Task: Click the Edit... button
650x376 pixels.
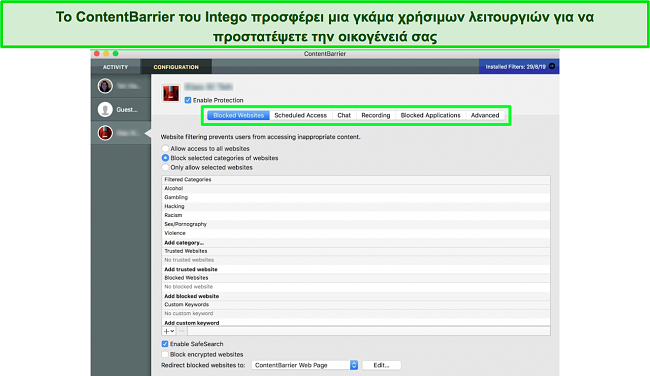Action: click(x=381, y=365)
